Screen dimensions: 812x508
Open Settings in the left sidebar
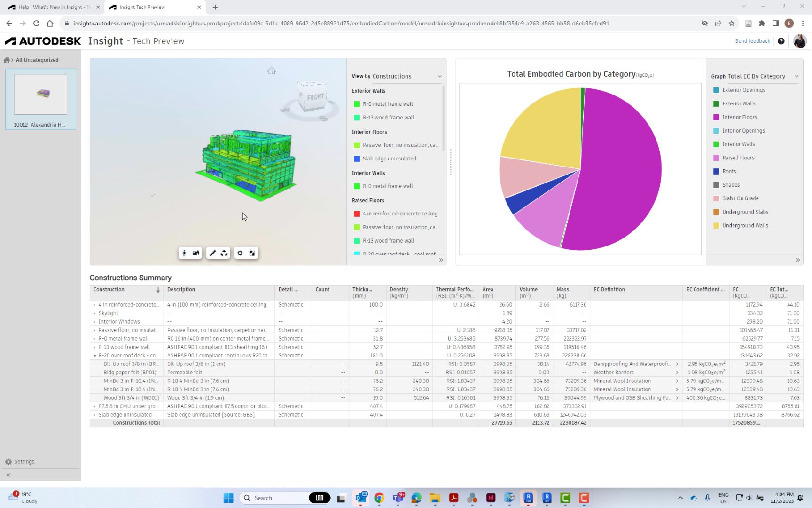pyautogui.click(x=20, y=462)
